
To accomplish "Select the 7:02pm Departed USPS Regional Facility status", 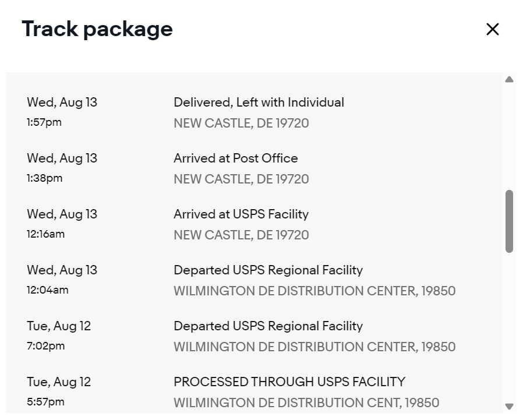I will 268,326.
